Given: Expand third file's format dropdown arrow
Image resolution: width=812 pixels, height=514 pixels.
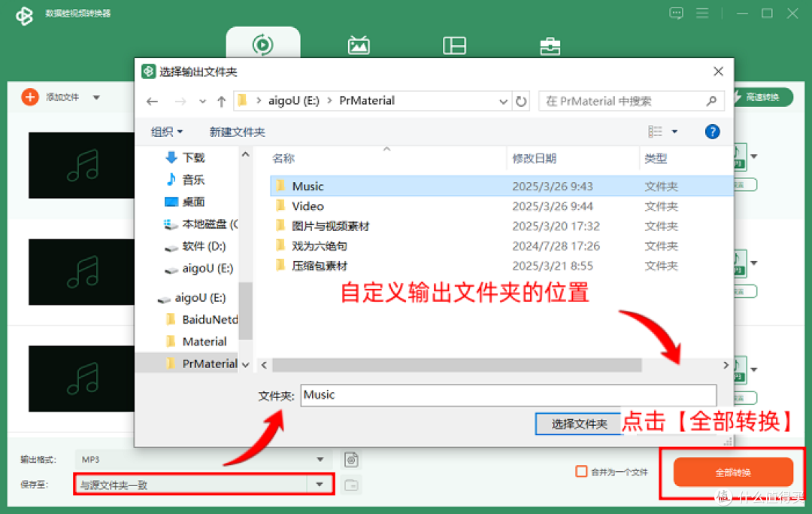Looking at the screenshot, I should 754,370.
